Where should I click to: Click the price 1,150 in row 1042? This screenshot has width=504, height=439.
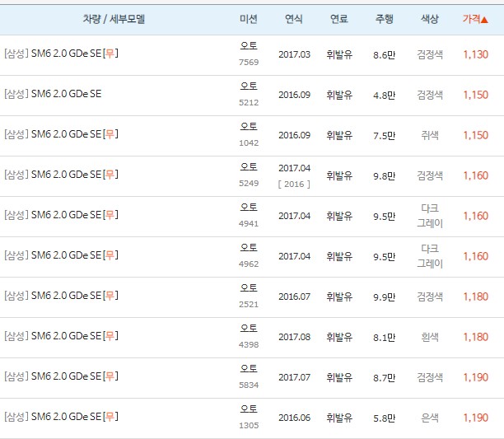[x=475, y=135]
